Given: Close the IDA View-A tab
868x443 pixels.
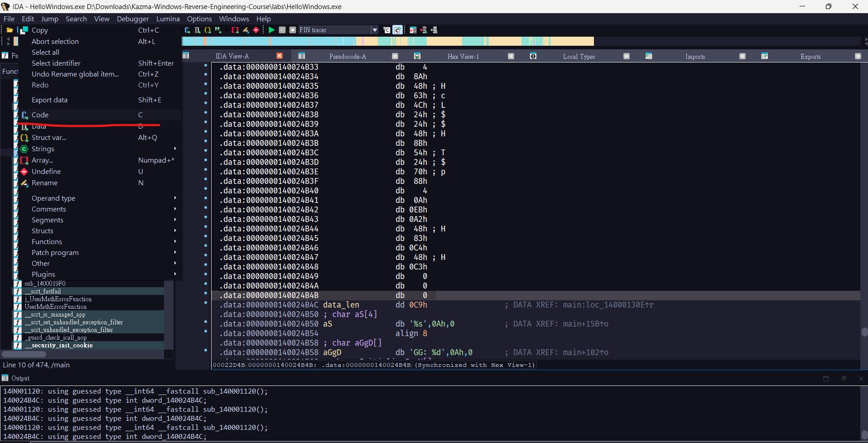Looking at the screenshot, I should pyautogui.click(x=280, y=56).
